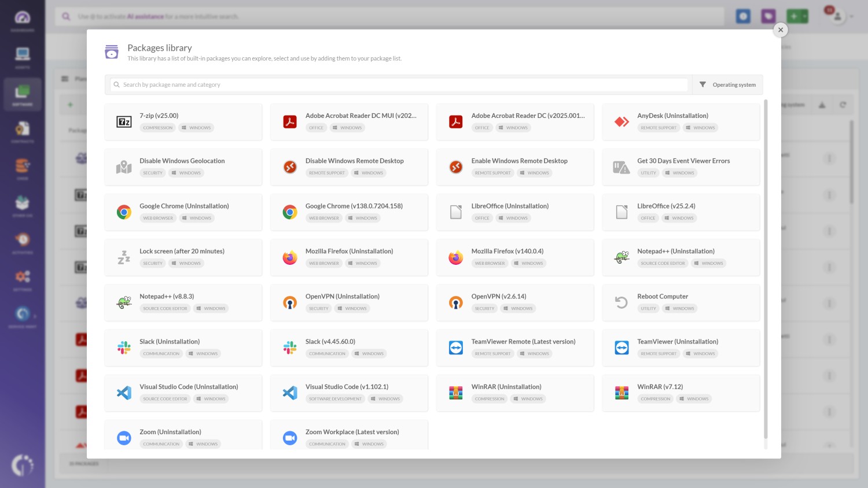This screenshot has height=488, width=868.
Task: Click the Lock screen sleep icon
Action: pos(124,257)
